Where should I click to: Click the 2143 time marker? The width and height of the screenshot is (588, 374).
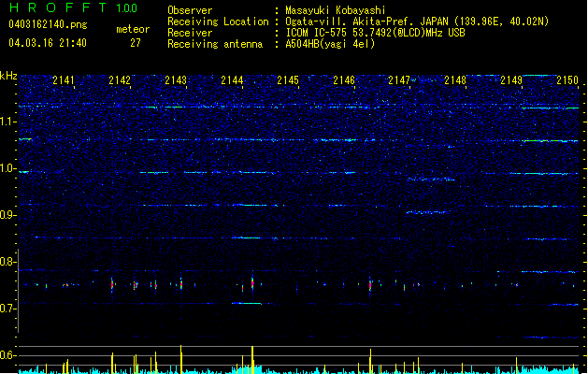(176, 80)
